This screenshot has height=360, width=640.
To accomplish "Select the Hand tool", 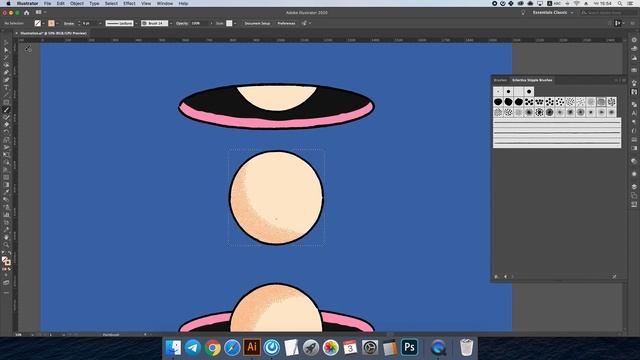I will click(x=6, y=237).
